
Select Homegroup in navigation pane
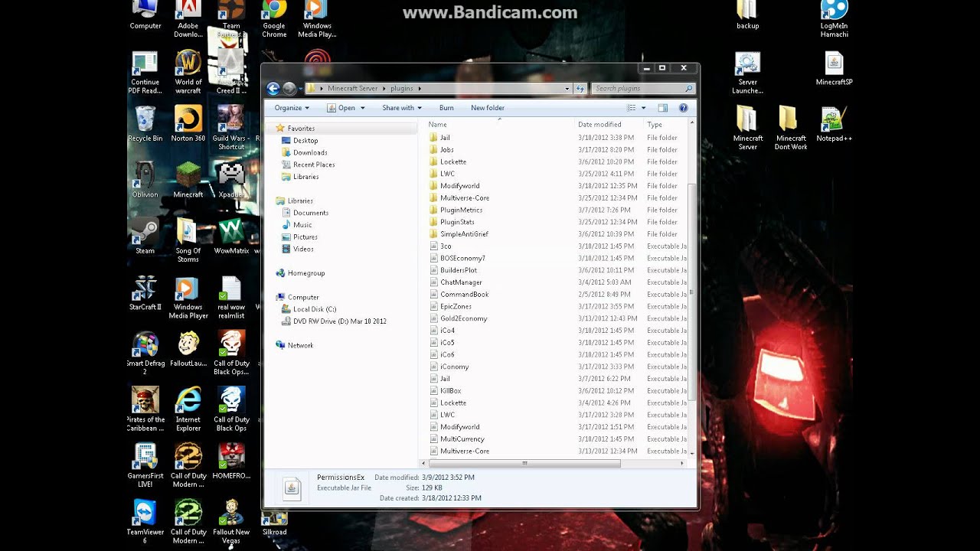(x=306, y=273)
